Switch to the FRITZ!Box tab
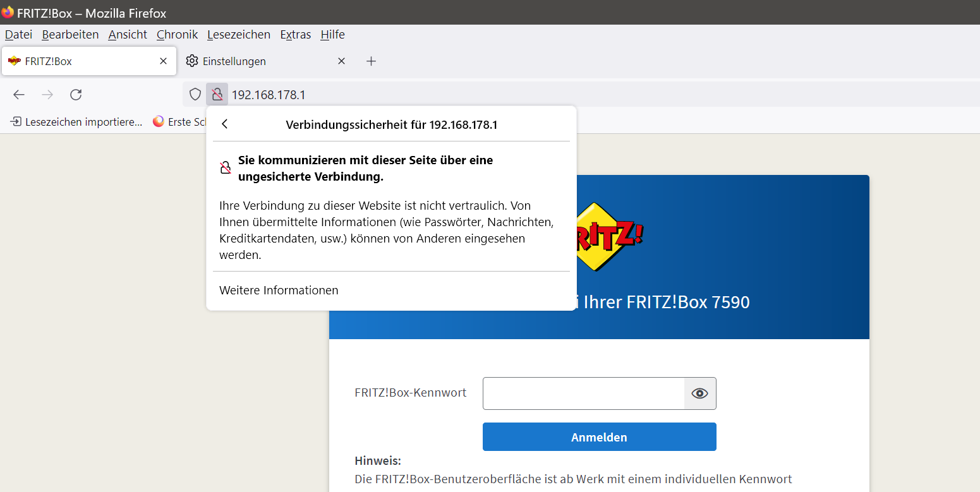 tap(89, 61)
